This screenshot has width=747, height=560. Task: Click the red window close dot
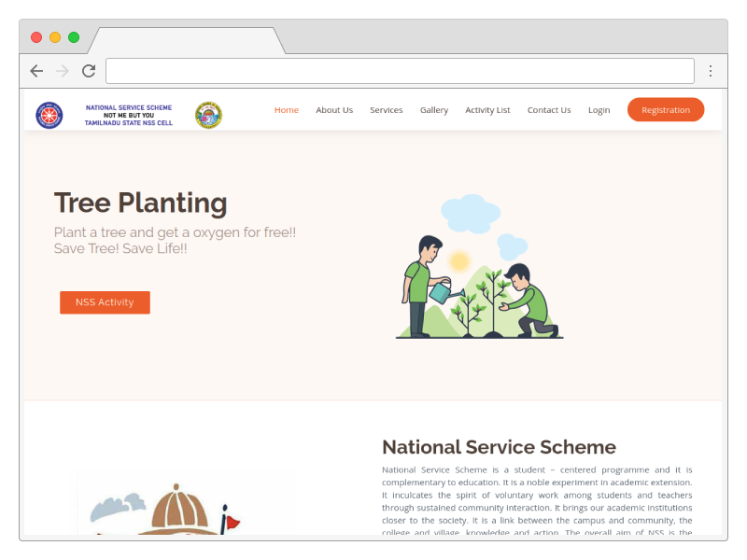[36, 37]
